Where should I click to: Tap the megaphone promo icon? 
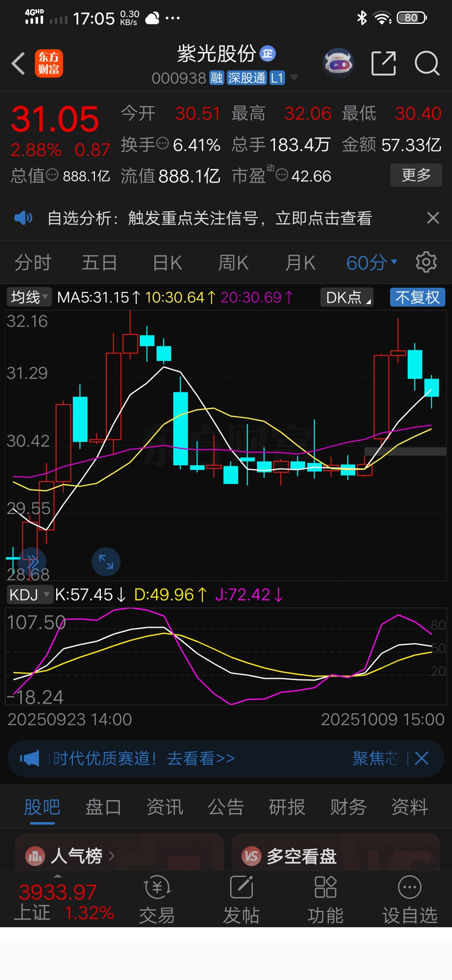point(29,758)
